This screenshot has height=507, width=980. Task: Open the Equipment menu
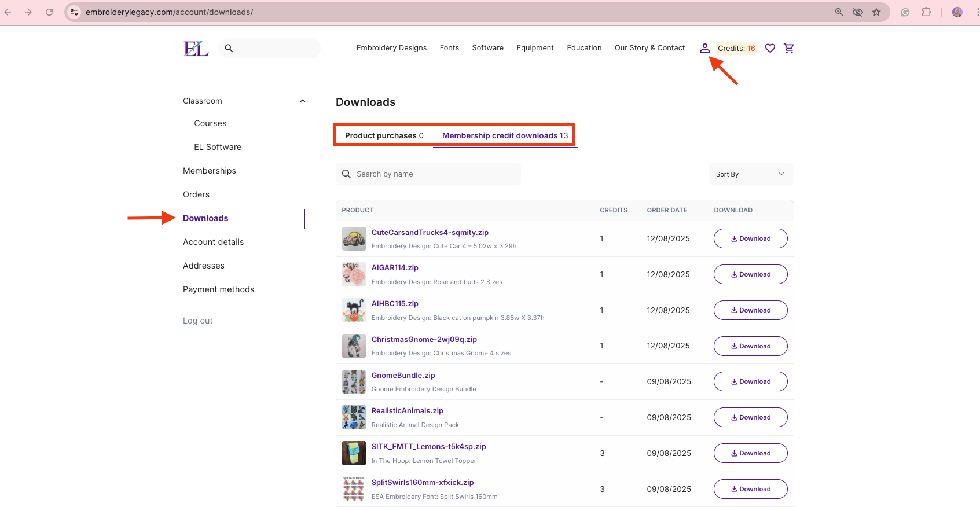(535, 48)
